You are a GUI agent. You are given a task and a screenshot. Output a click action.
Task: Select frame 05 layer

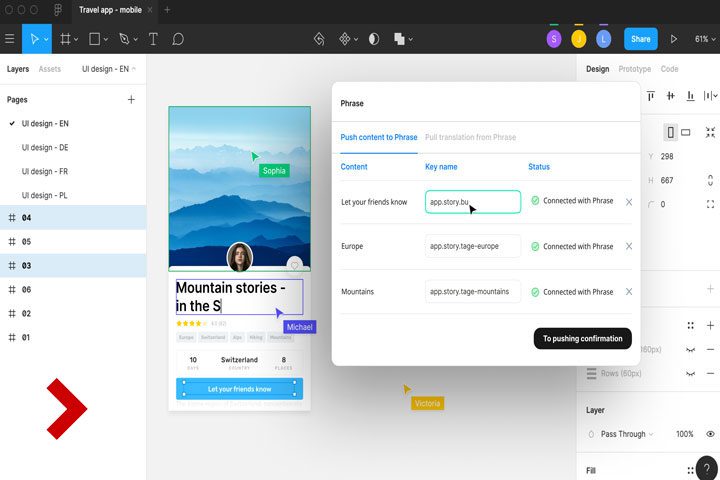pos(73,242)
